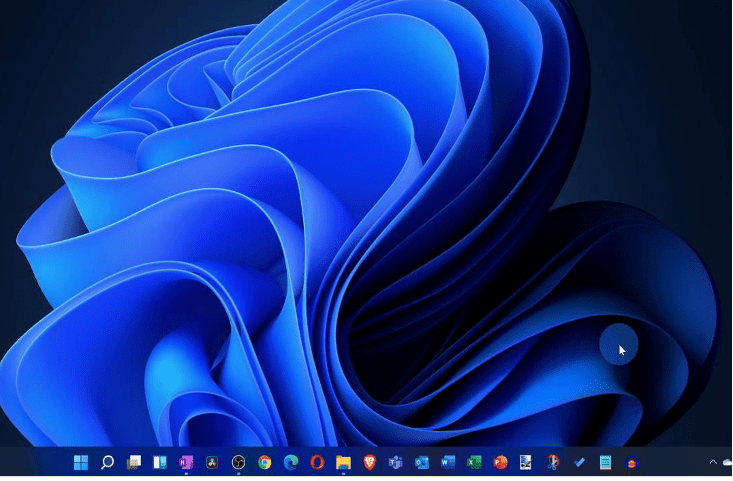733x481 pixels.
Task: Launch Microsoft Excel from taskbar
Action: [474, 462]
